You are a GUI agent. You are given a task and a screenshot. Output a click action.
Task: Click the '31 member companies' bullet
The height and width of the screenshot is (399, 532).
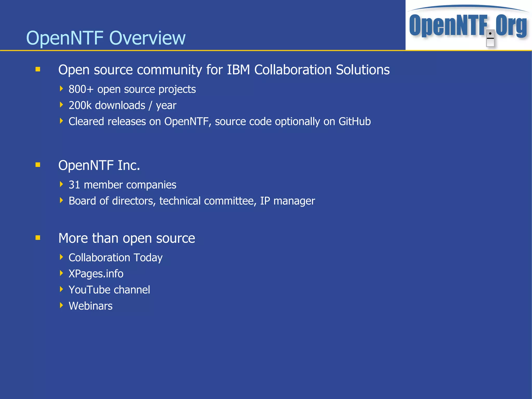122,185
